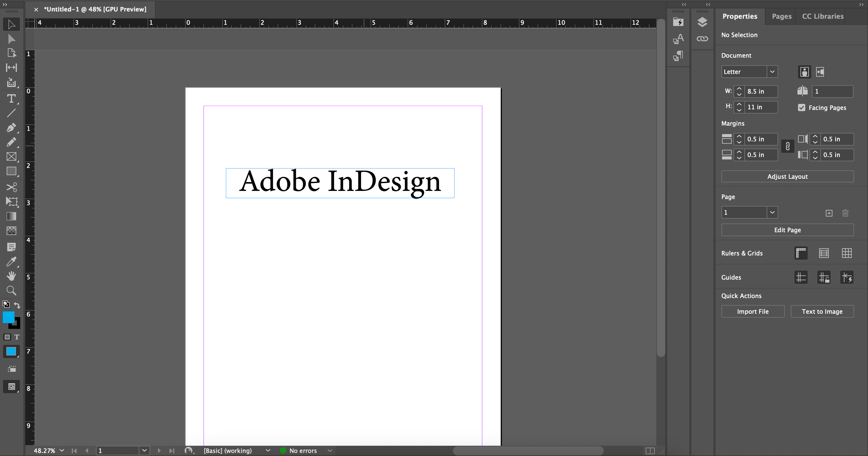The image size is (868, 456).
Task: Click the Text to Image button
Action: pos(822,311)
